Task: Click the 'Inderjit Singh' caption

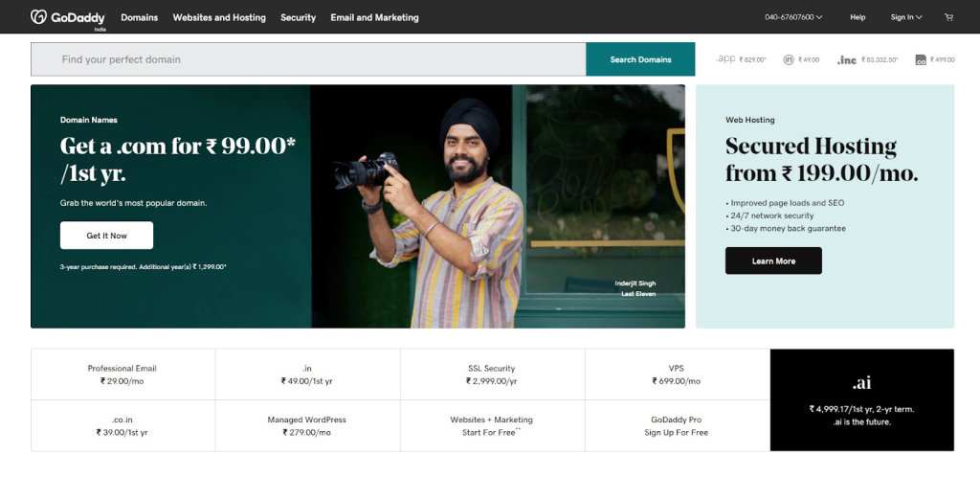Action: tap(635, 284)
